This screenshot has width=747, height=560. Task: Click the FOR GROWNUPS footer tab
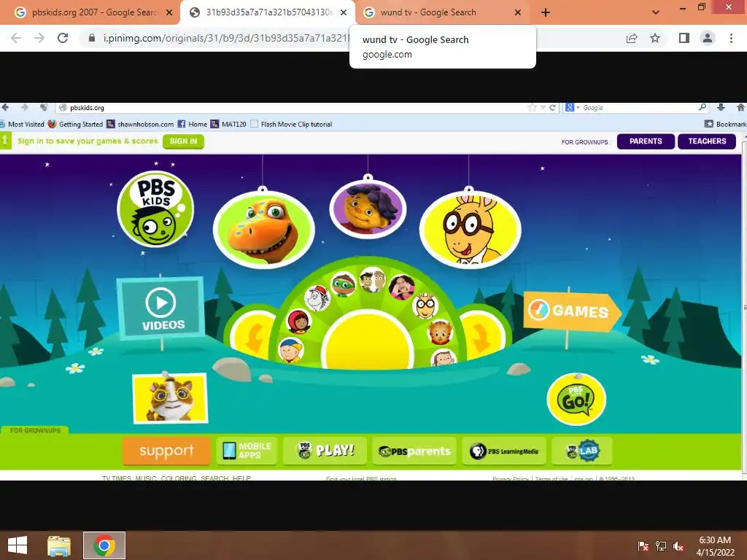pyautogui.click(x=35, y=430)
